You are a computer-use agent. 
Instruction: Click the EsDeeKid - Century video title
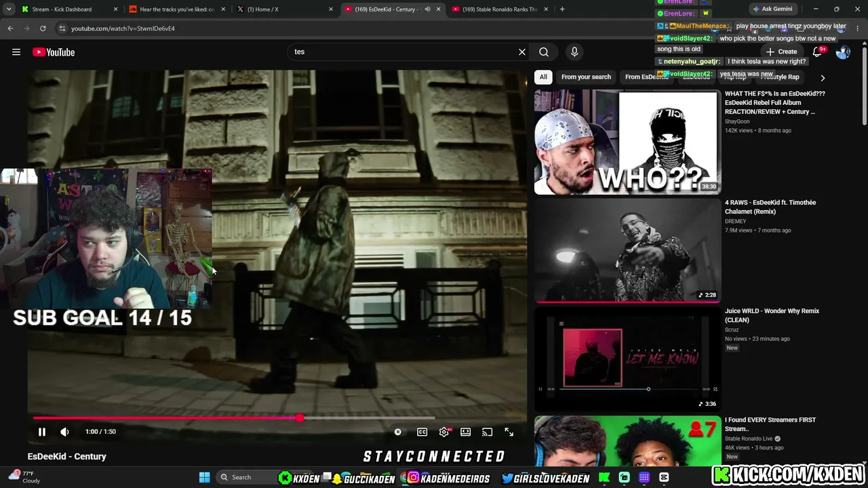(67, 456)
